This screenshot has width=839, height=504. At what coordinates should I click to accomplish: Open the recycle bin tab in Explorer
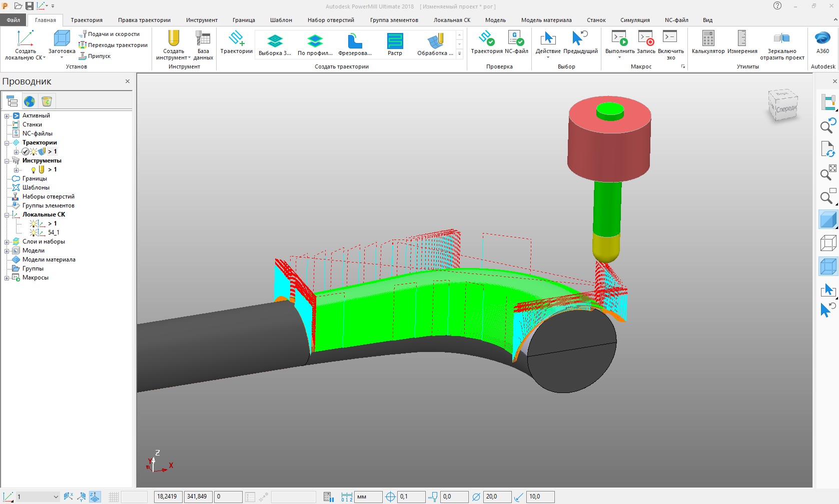47,101
